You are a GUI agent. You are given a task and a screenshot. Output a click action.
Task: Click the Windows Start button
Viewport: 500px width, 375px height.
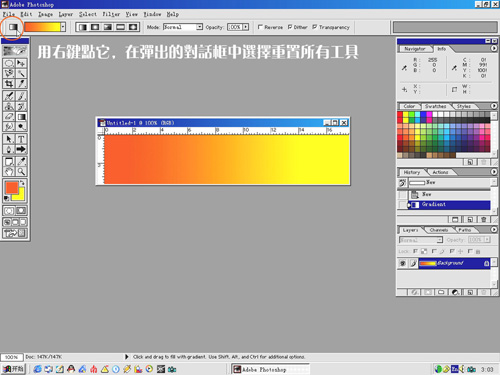[13, 369]
